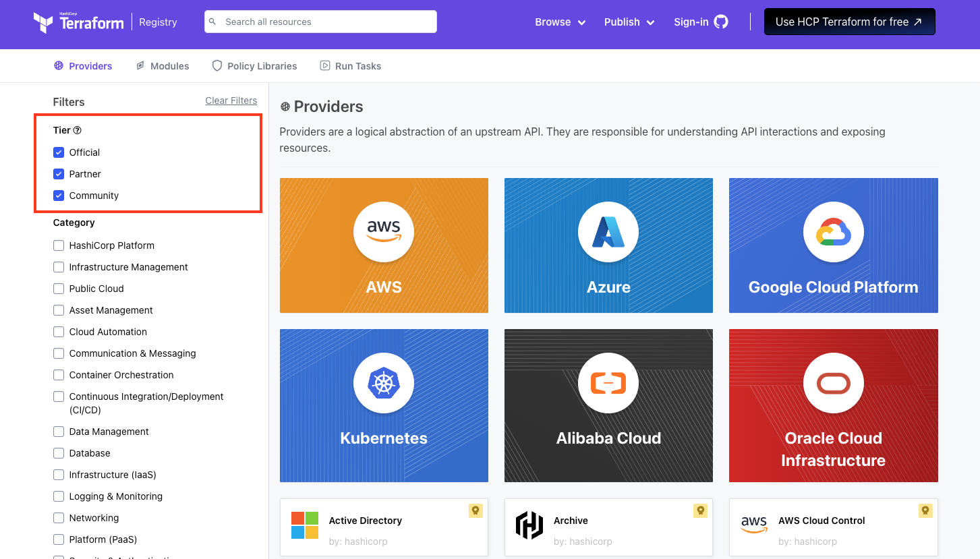Click the Kubernetes wheel logo

(384, 383)
